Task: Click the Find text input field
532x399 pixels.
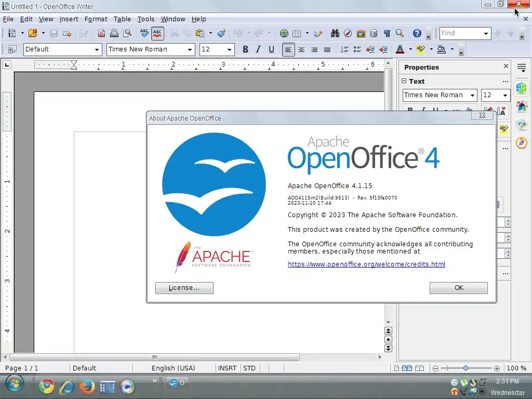Action: click(x=461, y=33)
